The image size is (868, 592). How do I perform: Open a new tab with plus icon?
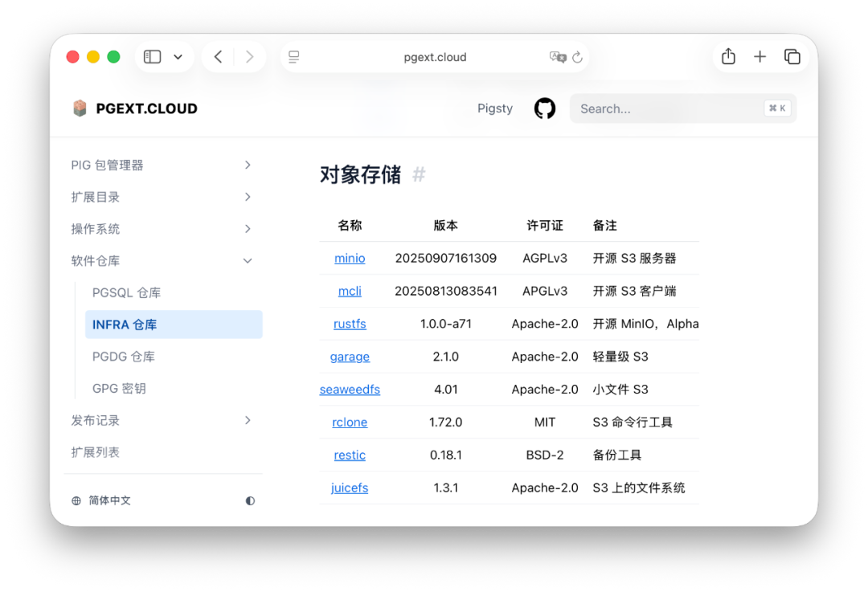tap(760, 56)
